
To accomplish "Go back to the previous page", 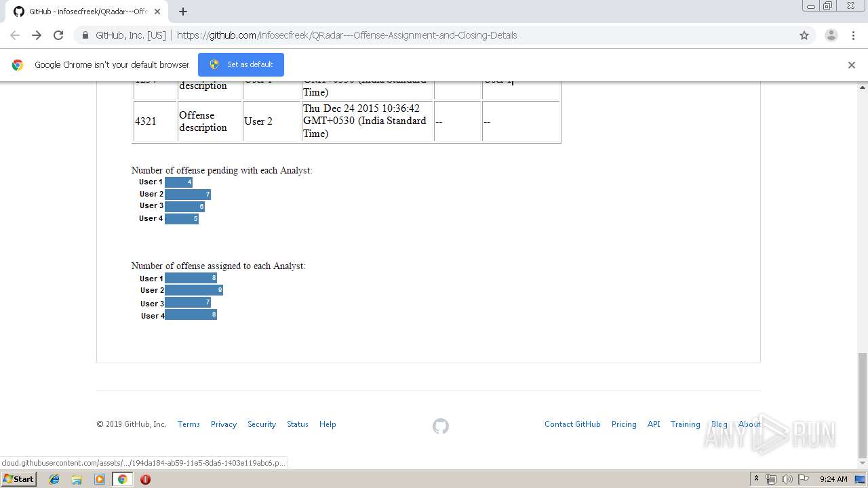I will (x=15, y=35).
